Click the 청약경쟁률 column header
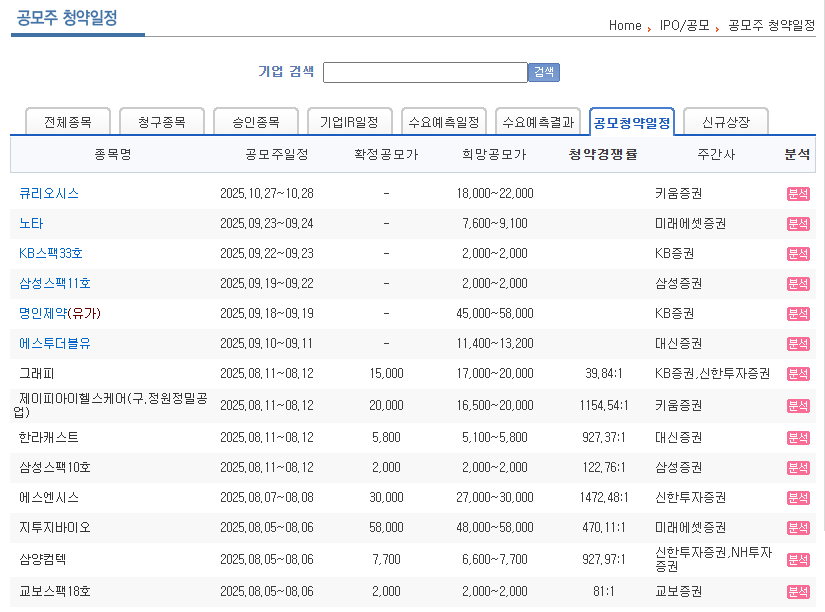The height and width of the screenshot is (612, 825). pos(603,154)
